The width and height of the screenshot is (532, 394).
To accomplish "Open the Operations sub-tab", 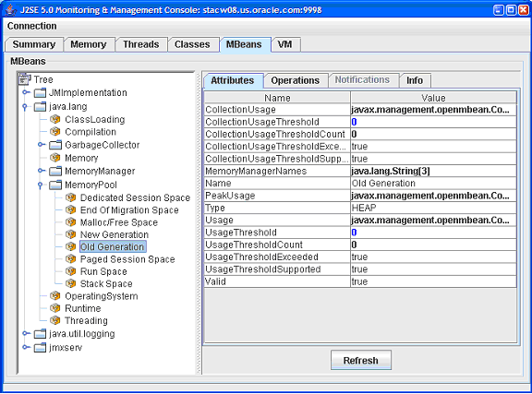I will tap(296, 80).
